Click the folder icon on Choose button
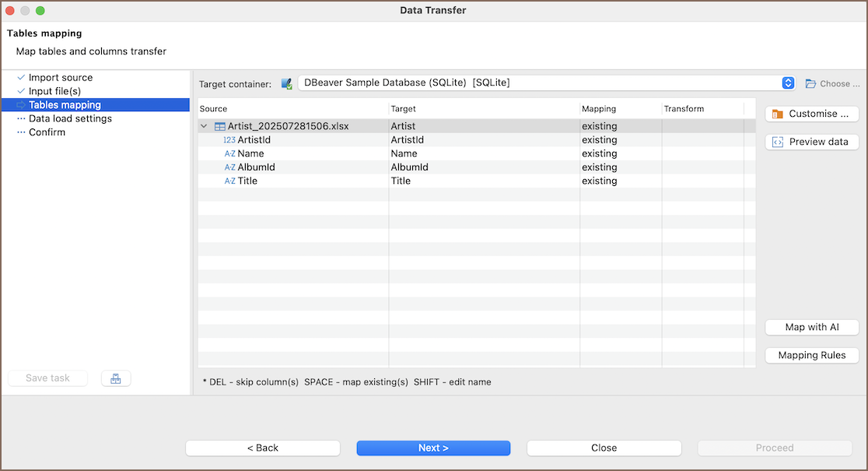The height and width of the screenshot is (471, 868). click(x=810, y=83)
